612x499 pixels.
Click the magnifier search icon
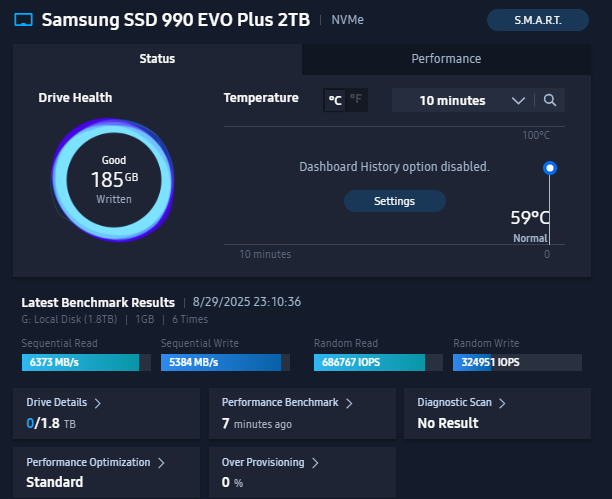550,100
